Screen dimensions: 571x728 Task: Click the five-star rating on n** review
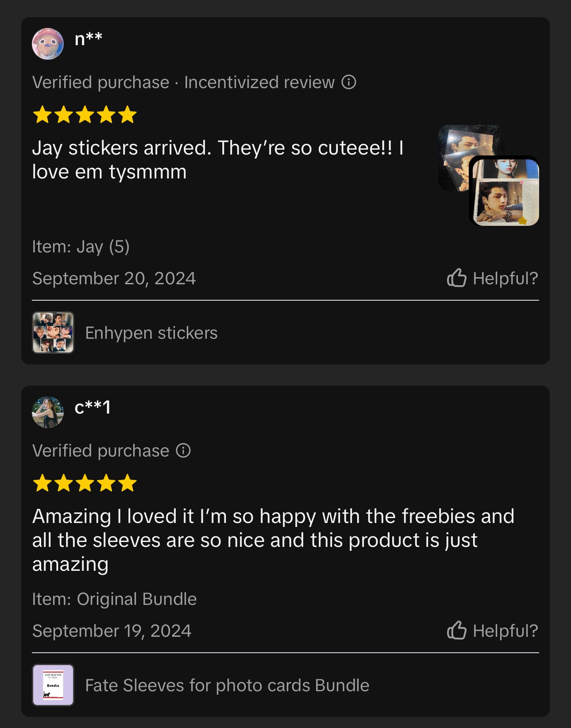85,115
